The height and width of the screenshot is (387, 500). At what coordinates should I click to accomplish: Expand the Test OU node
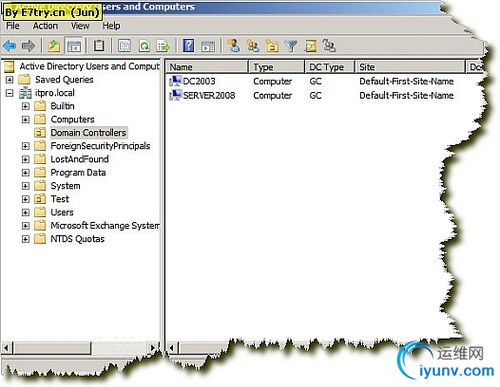click(x=25, y=199)
